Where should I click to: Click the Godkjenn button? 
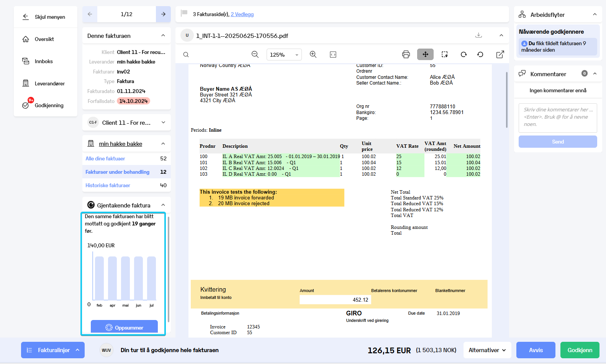pos(580,350)
